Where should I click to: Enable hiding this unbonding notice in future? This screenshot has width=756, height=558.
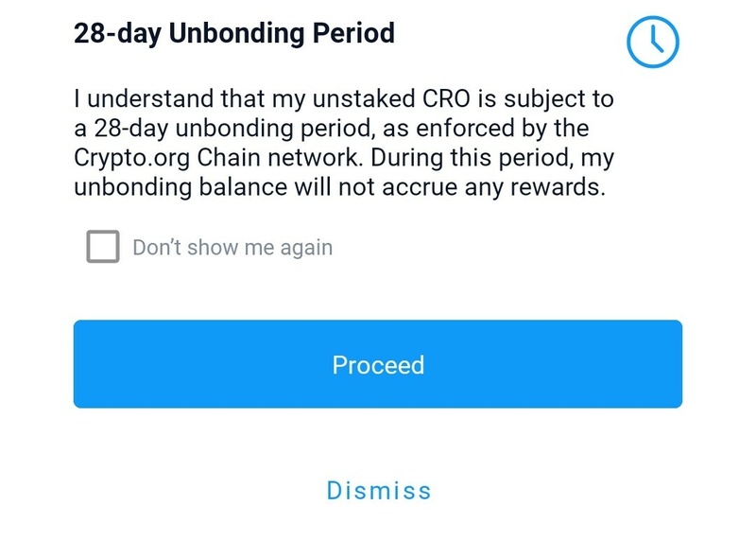(103, 246)
